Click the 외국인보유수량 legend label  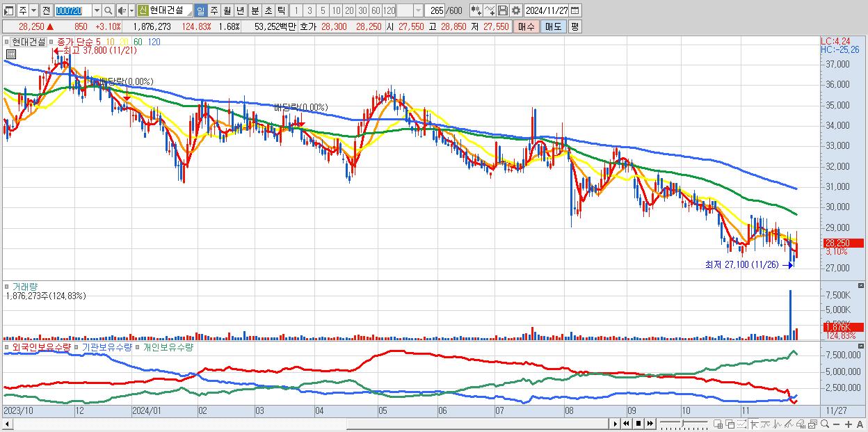pos(42,346)
